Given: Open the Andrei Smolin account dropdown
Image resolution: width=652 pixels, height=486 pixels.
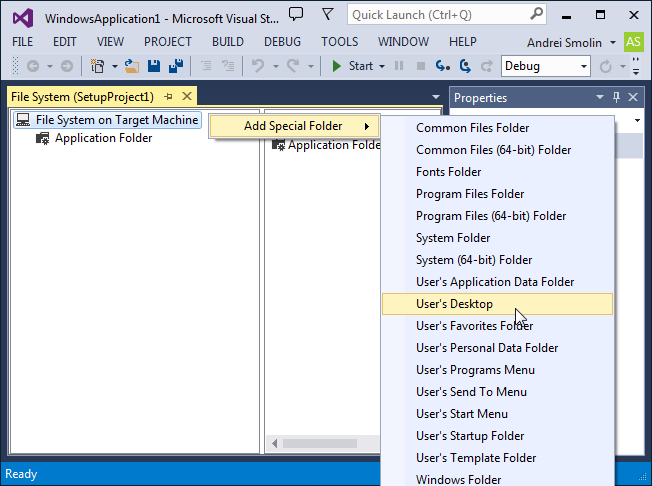Looking at the screenshot, I should [x=613, y=42].
